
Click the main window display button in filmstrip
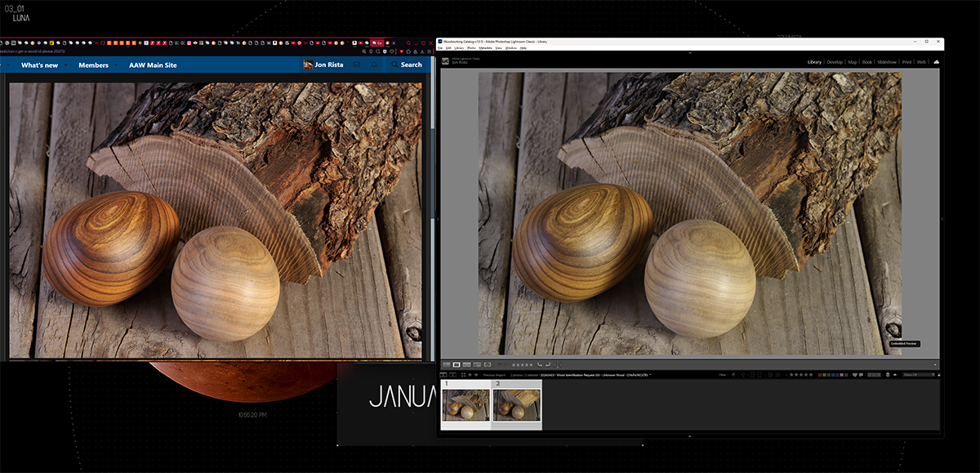pyautogui.click(x=443, y=375)
